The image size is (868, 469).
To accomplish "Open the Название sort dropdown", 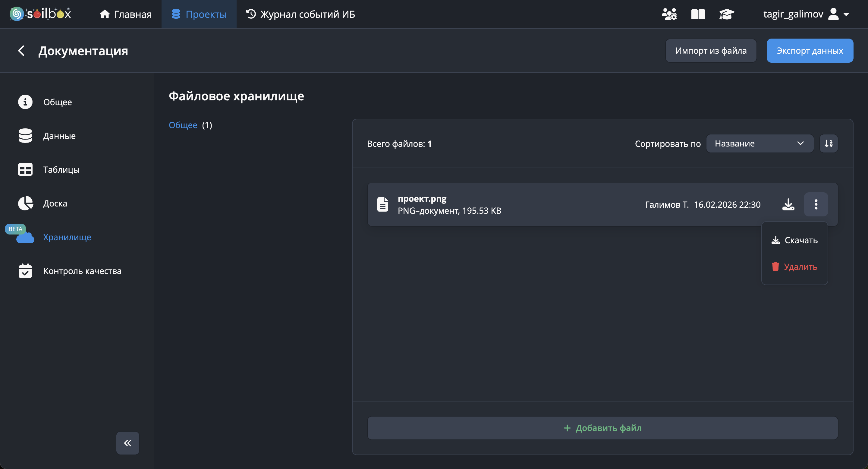I will point(759,143).
